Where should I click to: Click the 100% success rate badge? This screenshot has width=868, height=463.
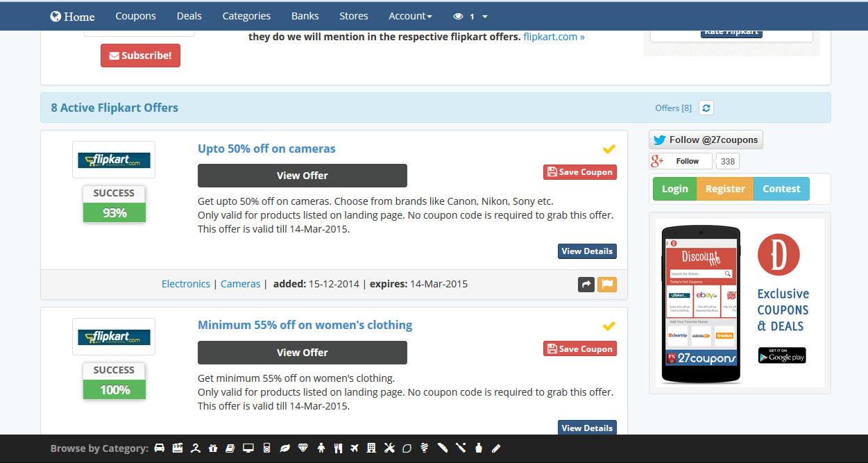114,390
